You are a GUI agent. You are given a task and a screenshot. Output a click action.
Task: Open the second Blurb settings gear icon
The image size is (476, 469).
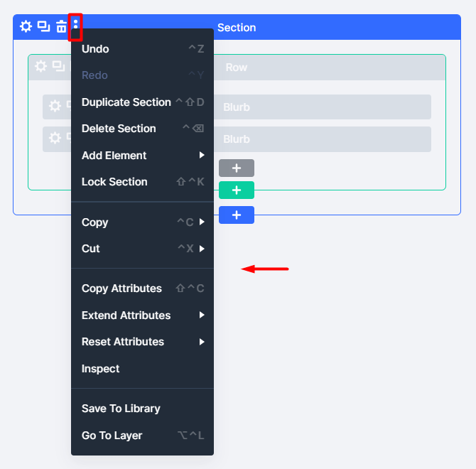point(55,139)
